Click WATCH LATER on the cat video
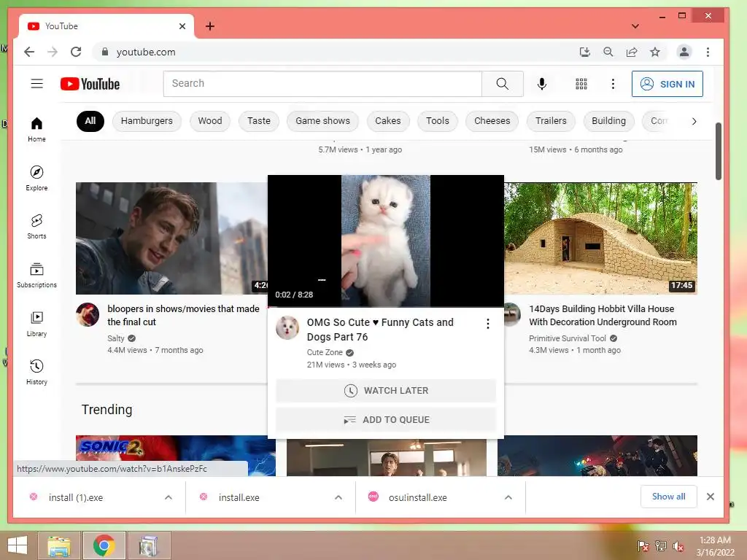The width and height of the screenshot is (747, 560). tap(386, 391)
